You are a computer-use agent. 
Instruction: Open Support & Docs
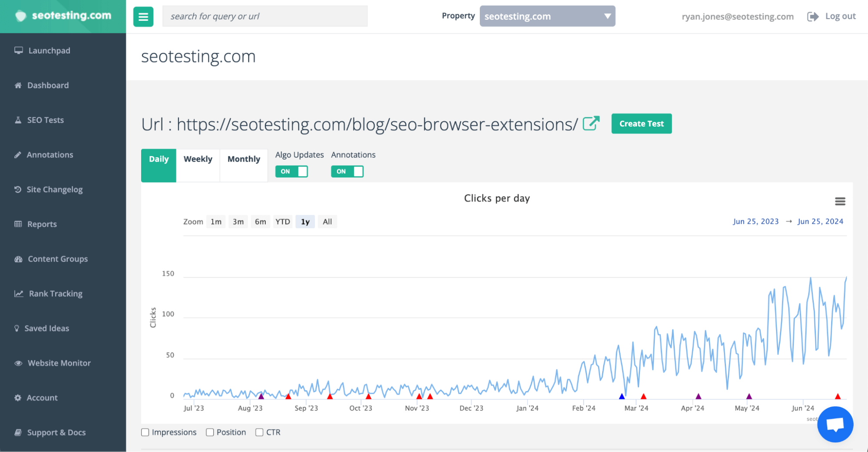pyautogui.click(x=56, y=432)
